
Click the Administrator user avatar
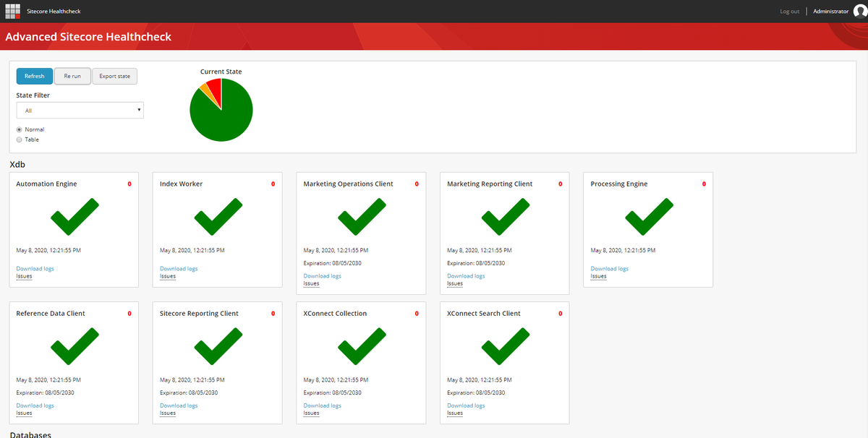tap(860, 11)
